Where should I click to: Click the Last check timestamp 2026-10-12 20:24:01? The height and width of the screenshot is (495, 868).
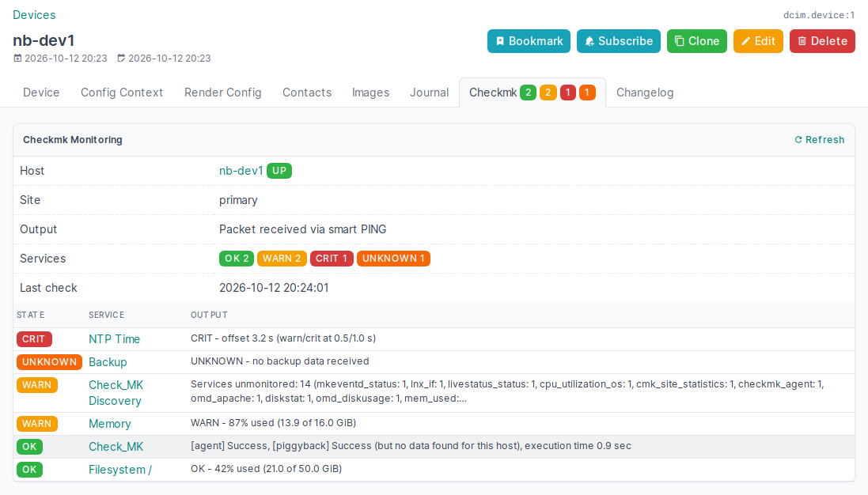coord(274,288)
